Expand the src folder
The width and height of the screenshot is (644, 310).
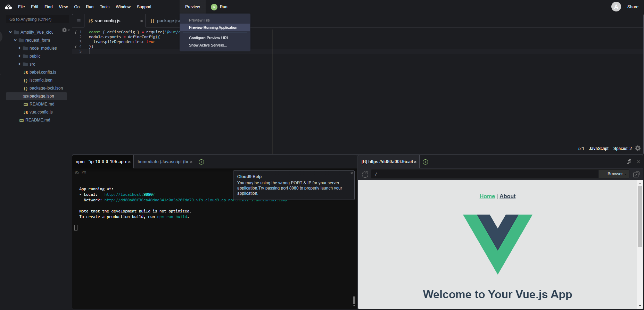click(x=19, y=64)
